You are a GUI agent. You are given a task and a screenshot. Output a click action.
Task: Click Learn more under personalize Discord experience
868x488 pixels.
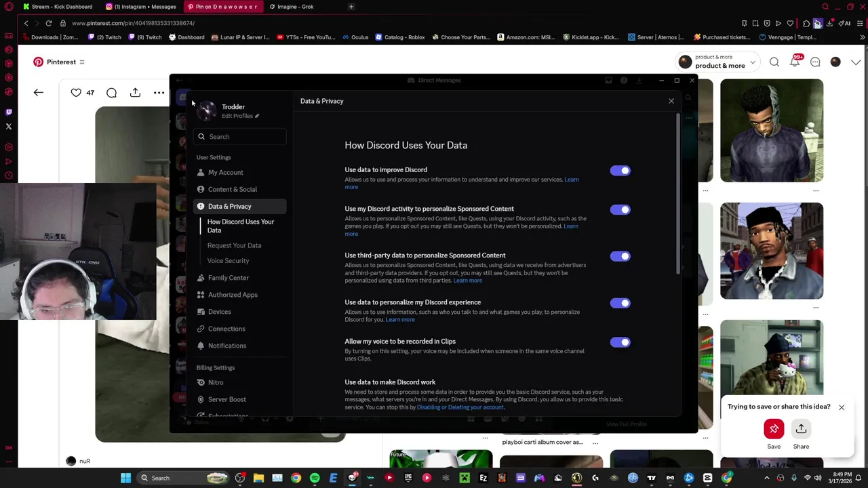399,320
